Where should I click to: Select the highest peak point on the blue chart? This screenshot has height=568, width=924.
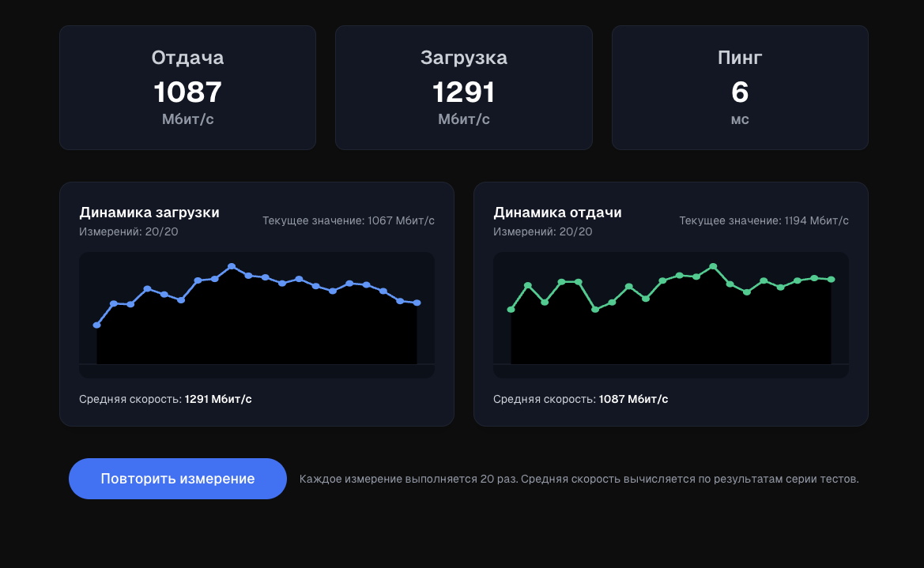232,266
